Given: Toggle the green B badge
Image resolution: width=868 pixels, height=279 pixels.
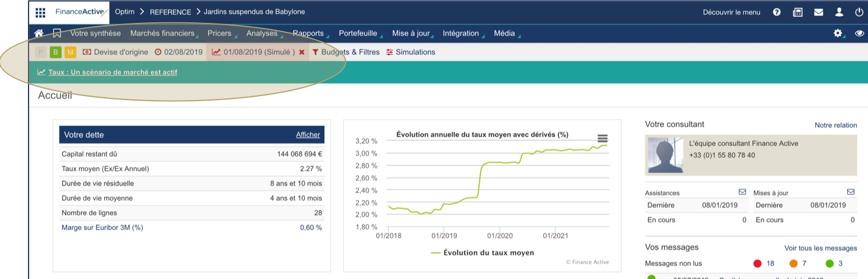Looking at the screenshot, I should coord(55,52).
